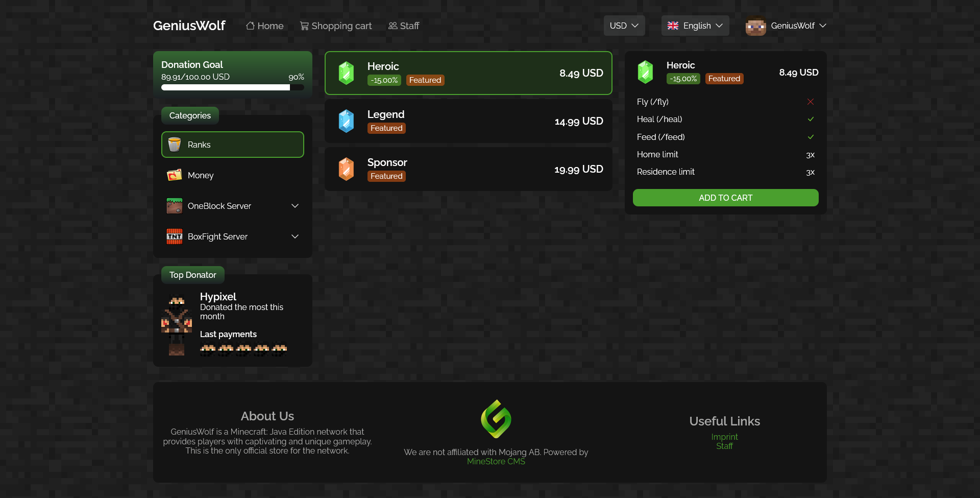980x498 pixels.
Task: Expand the OneBlock Server category
Action: pos(295,206)
